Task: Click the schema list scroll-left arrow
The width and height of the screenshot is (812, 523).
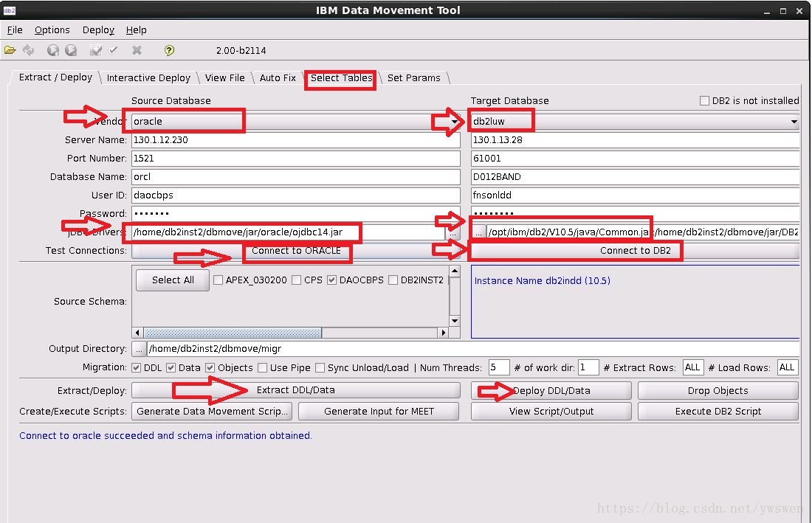Action: click(137, 333)
